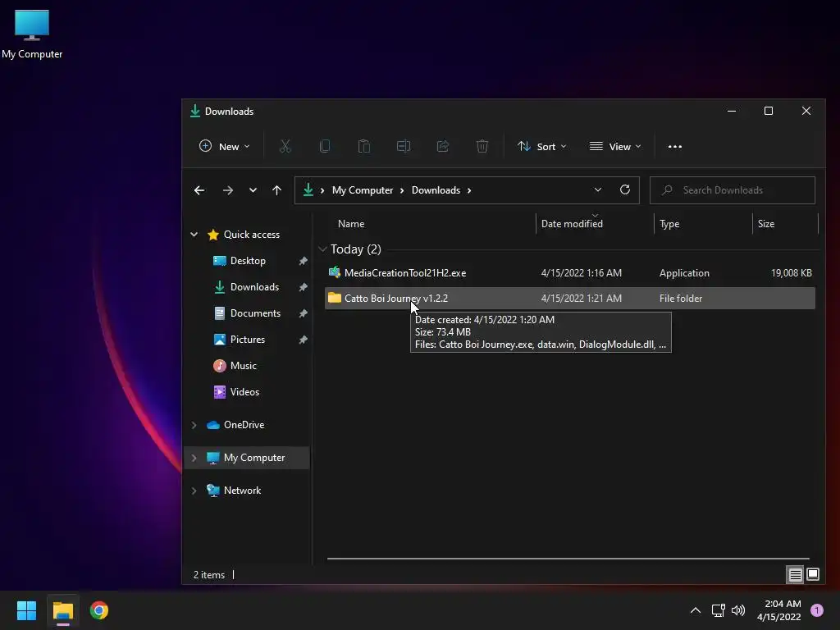Select Pictures in Quick access
This screenshot has height=630, width=840.
coord(248,340)
